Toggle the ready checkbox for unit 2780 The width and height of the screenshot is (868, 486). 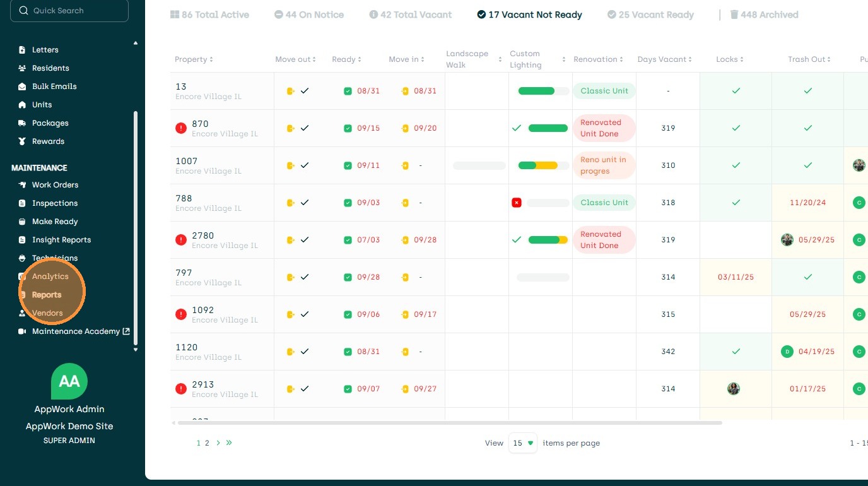(x=348, y=240)
